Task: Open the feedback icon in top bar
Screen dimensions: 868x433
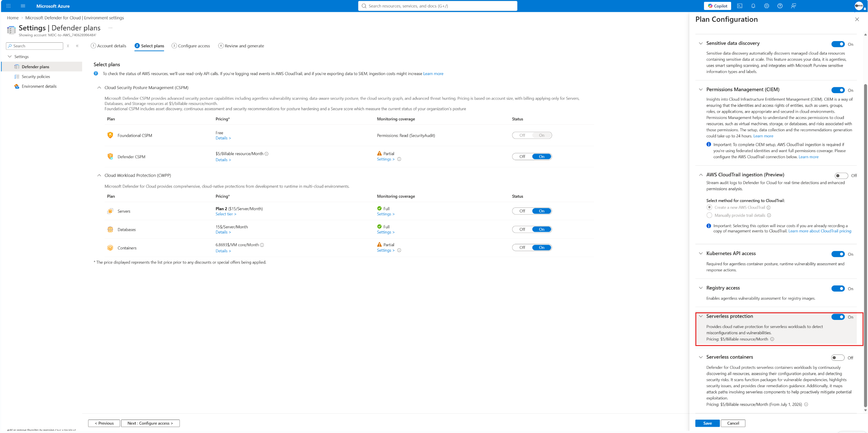Action: [x=794, y=6]
